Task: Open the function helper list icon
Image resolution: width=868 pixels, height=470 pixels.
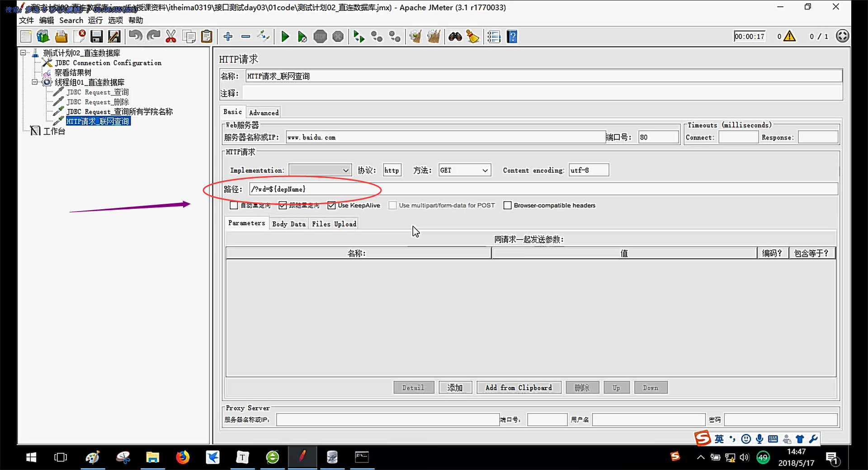Action: coord(494,37)
